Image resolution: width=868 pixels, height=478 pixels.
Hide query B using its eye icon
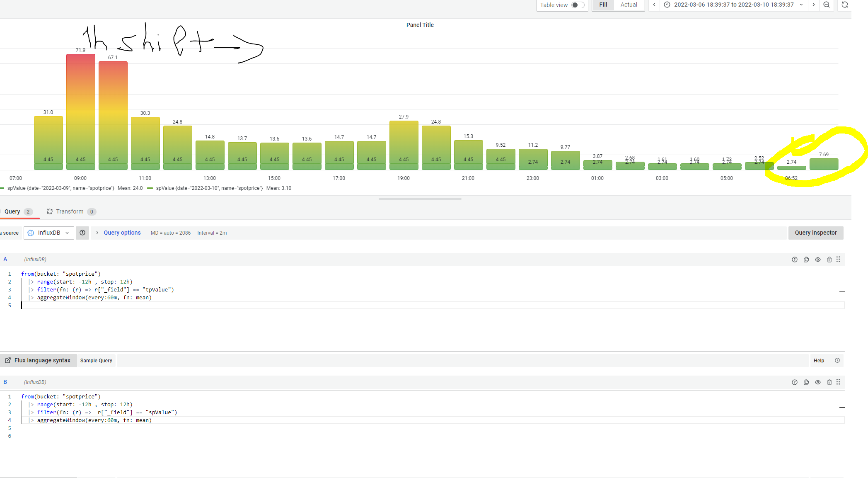pos(818,382)
